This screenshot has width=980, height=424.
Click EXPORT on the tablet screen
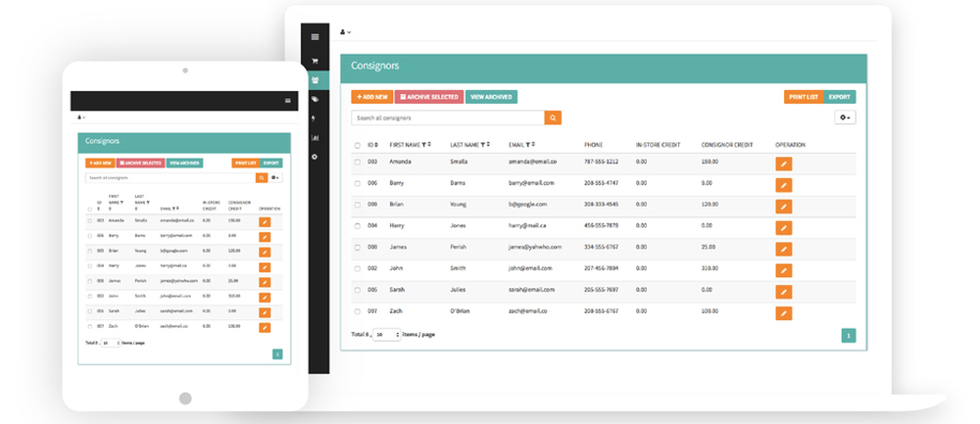coord(271,163)
